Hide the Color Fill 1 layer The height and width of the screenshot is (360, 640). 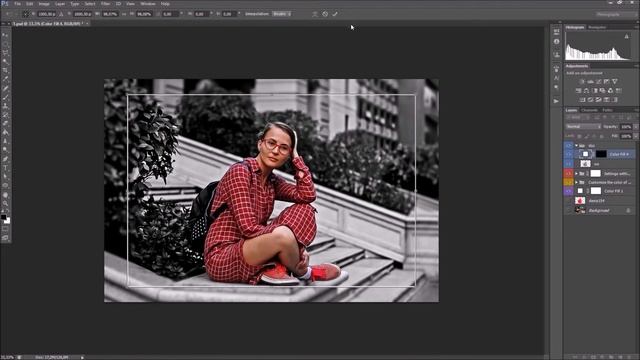pos(569,191)
